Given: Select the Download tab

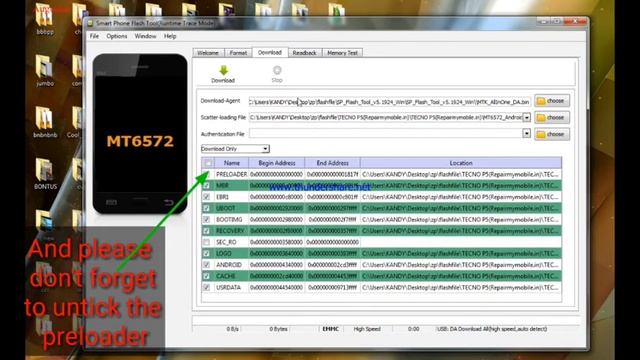Looking at the screenshot, I should (x=270, y=52).
